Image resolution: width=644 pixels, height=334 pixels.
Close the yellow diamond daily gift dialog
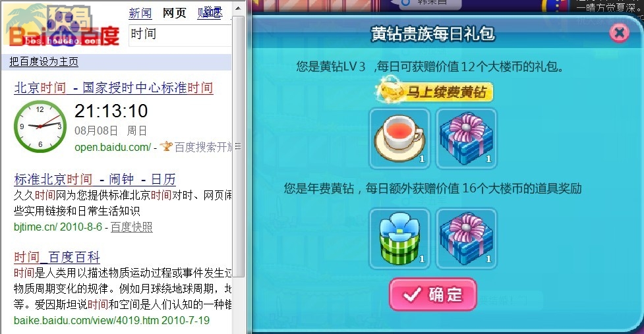(620, 33)
